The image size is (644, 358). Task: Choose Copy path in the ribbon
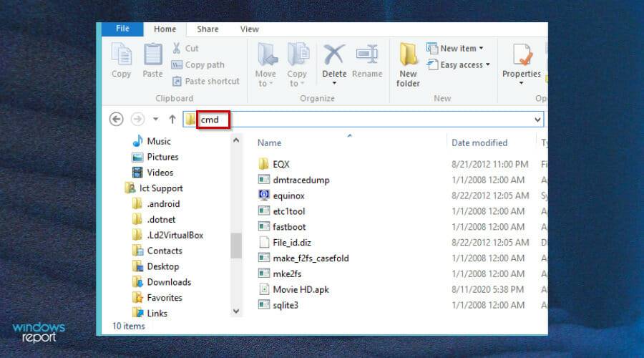click(x=198, y=65)
